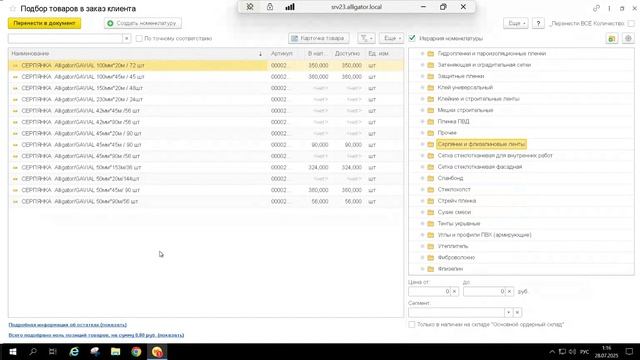This screenshot has height=360, width=640.
Task: Open the filter funnel settings dropdown
Action: [x=366, y=38]
